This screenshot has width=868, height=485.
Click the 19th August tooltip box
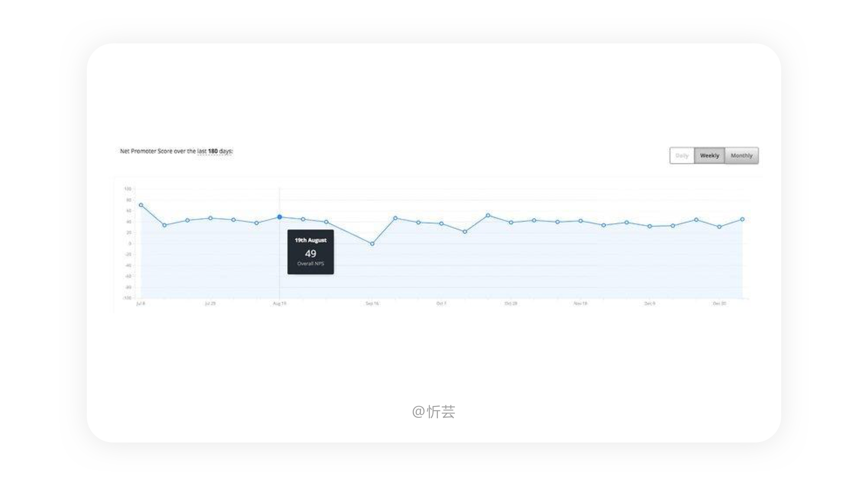(x=310, y=252)
